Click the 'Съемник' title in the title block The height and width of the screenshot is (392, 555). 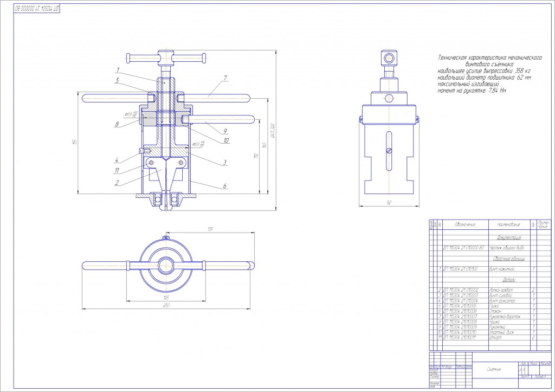(x=494, y=369)
